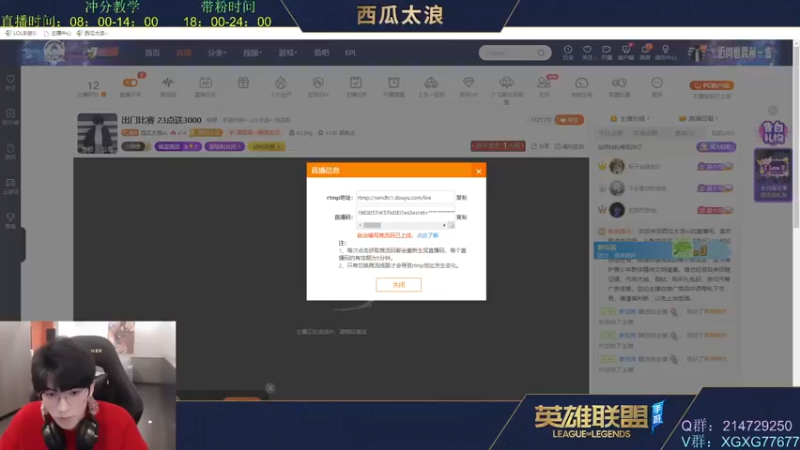Open the 鱼吧 nav item

coord(321,53)
